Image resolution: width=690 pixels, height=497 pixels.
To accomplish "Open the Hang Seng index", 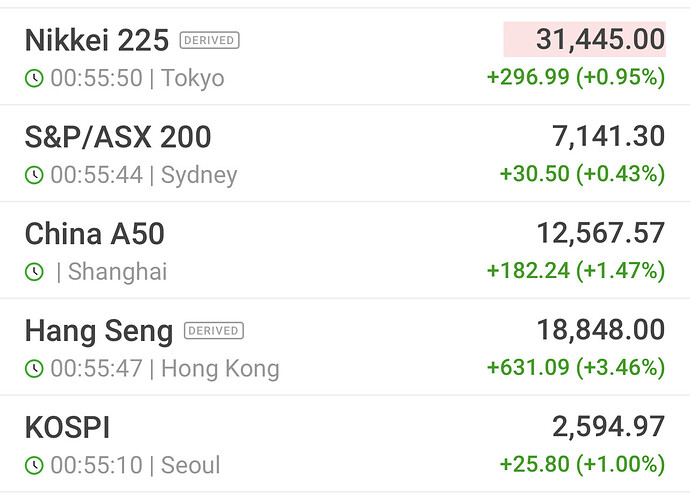I will point(98,331).
